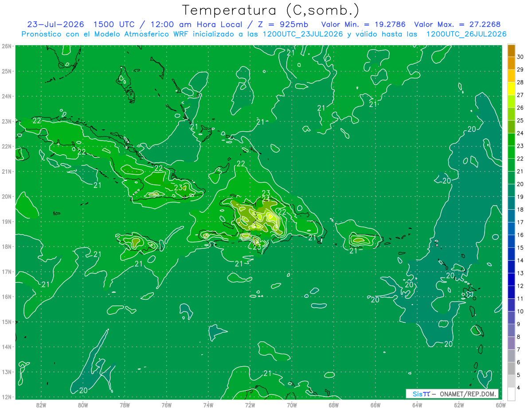Click the 64W longitude axis label
The height and width of the screenshot is (411, 532).
[x=417, y=405]
